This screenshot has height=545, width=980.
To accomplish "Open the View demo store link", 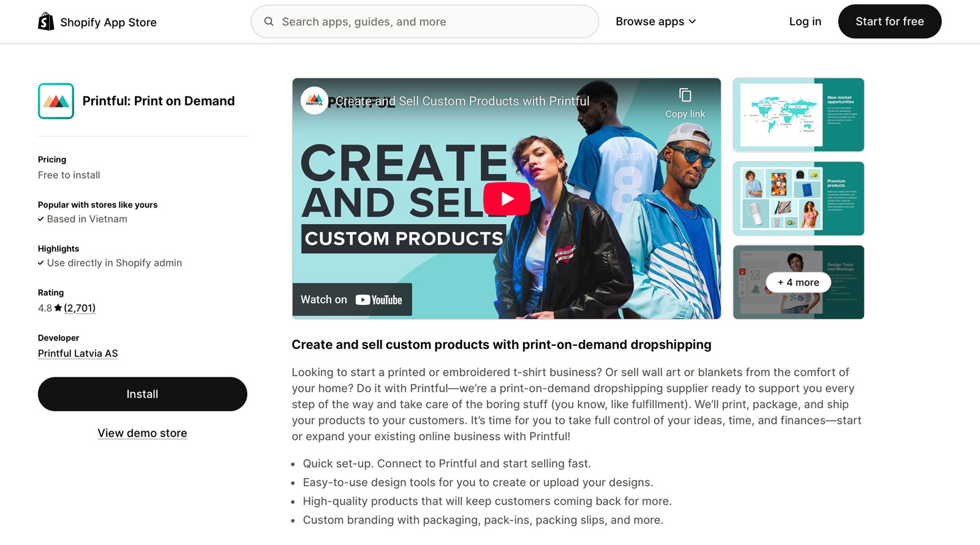I will [142, 433].
